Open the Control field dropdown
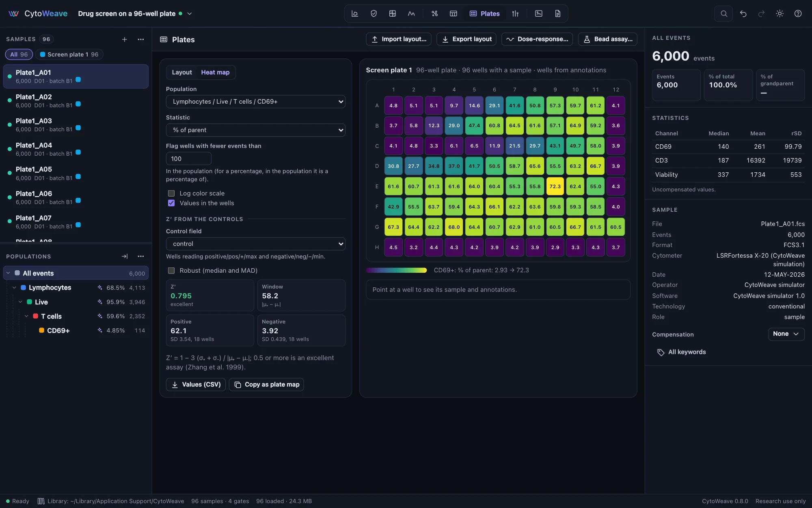This screenshot has width=812, height=508. click(256, 244)
